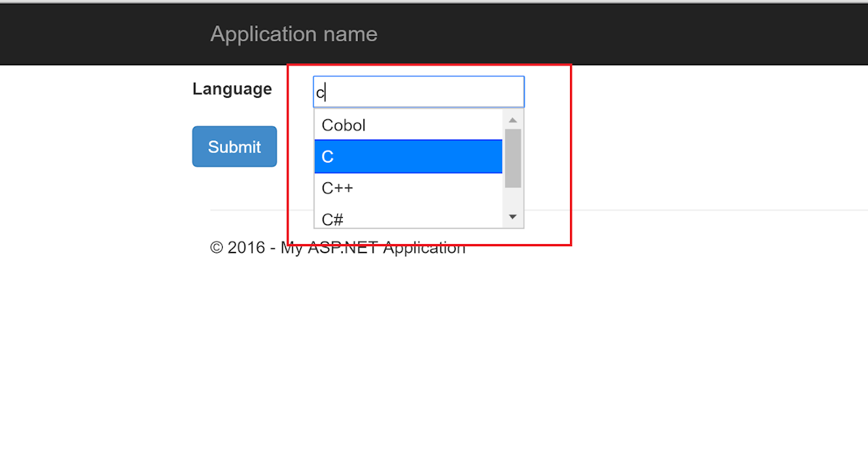Click the suggestion list border area

313,166
